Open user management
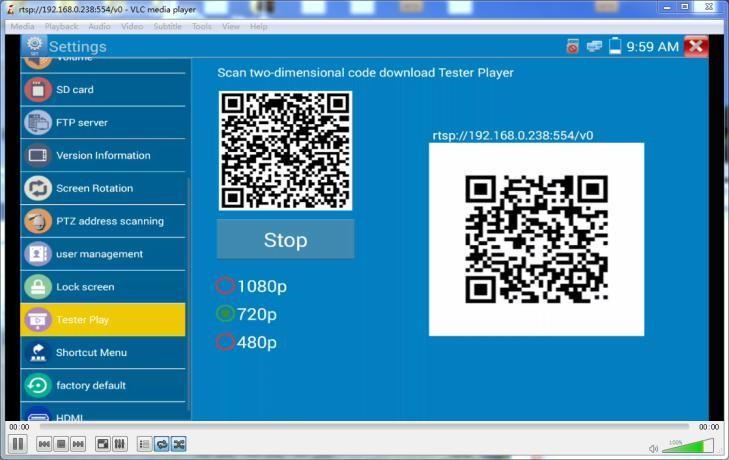The height and width of the screenshot is (460, 729). click(x=103, y=254)
